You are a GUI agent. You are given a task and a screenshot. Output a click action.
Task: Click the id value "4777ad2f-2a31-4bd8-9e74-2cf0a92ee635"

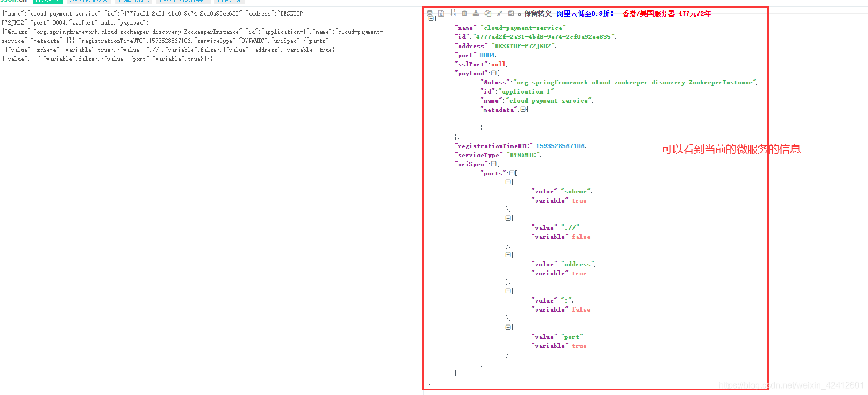pos(543,37)
